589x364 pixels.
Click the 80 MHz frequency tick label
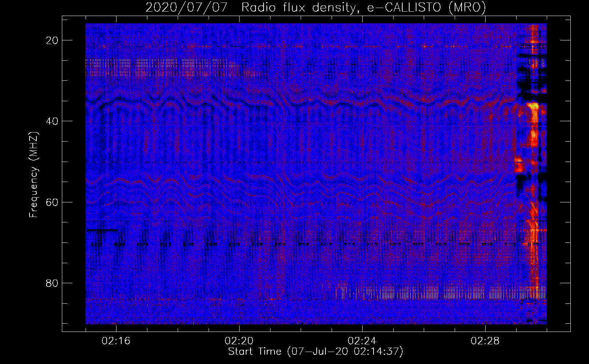(52, 283)
